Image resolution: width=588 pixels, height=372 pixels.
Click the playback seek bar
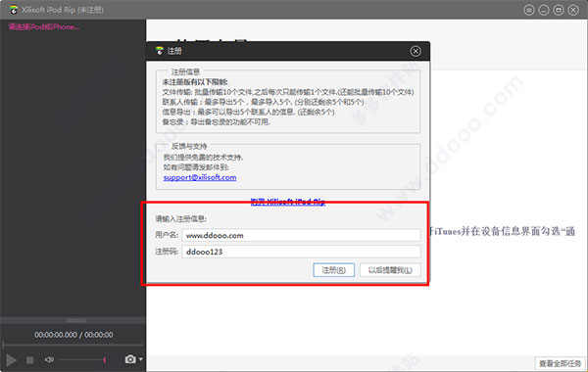coord(73,345)
